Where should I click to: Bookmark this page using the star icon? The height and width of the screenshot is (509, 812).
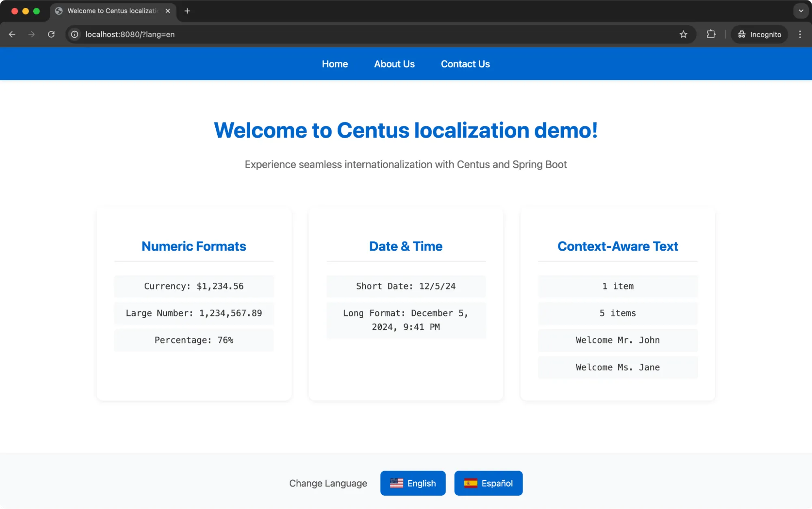click(684, 34)
